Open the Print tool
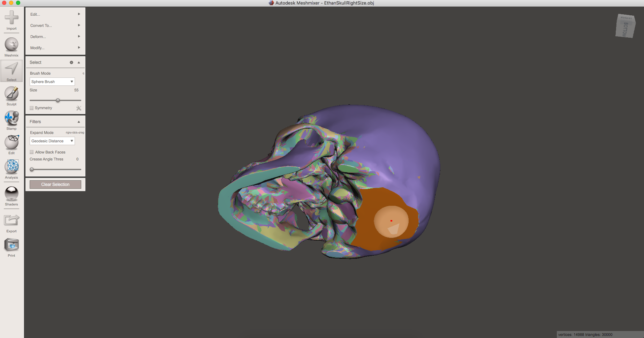The width and height of the screenshot is (644, 338). [x=12, y=248]
